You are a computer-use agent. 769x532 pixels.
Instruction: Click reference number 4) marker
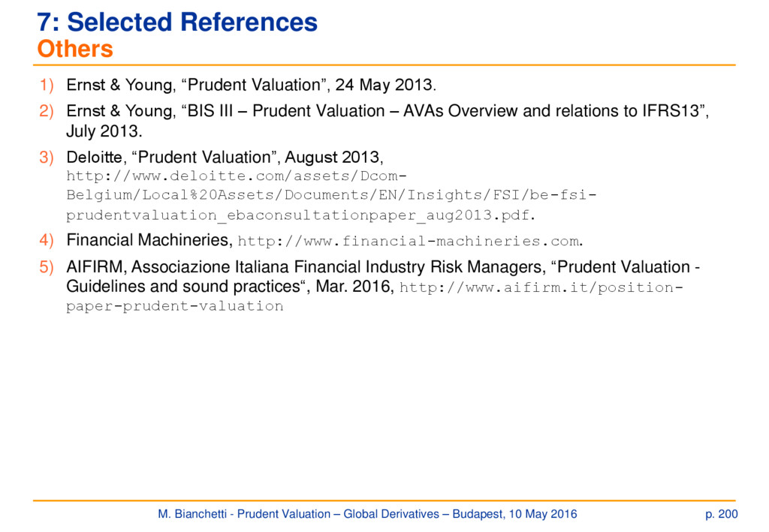tap(47, 240)
